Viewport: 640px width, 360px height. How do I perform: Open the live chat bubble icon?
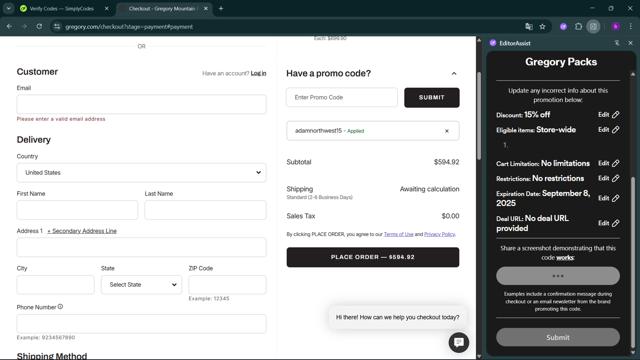(x=459, y=342)
